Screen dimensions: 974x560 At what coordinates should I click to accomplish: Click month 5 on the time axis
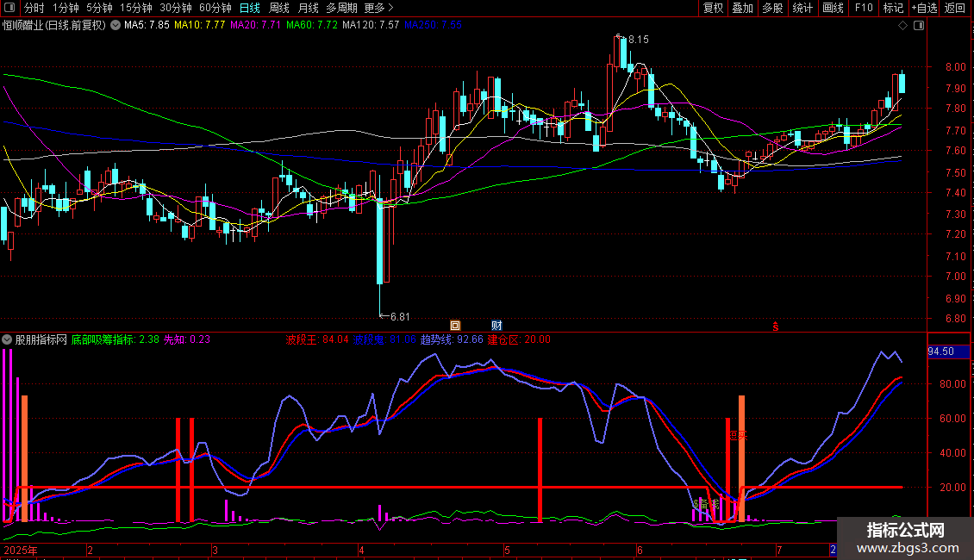click(x=507, y=550)
